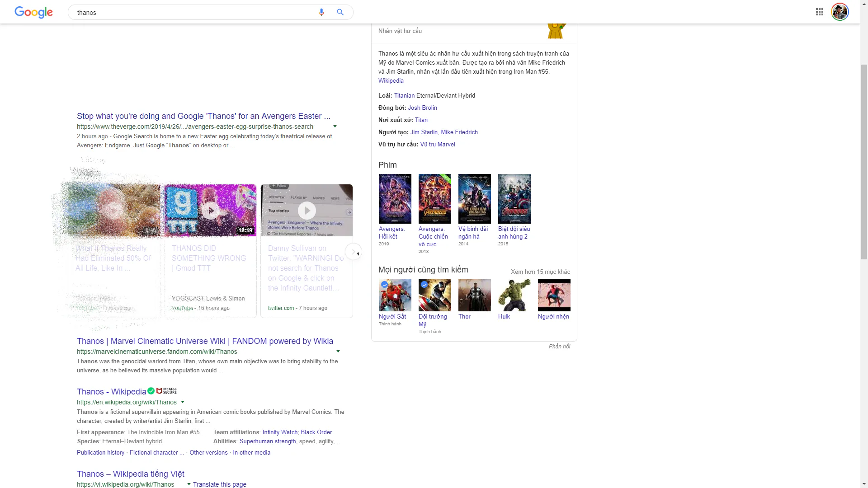Open Vệ binh dải ngân hà poster
The image size is (868, 488).
coord(475,199)
